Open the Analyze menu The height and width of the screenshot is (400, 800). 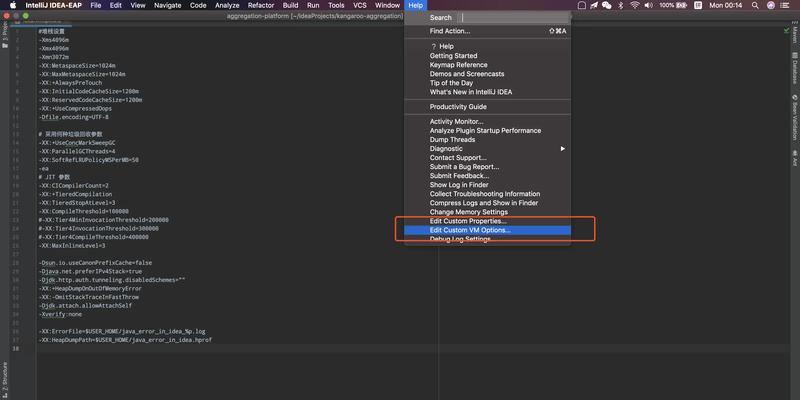(227, 5)
